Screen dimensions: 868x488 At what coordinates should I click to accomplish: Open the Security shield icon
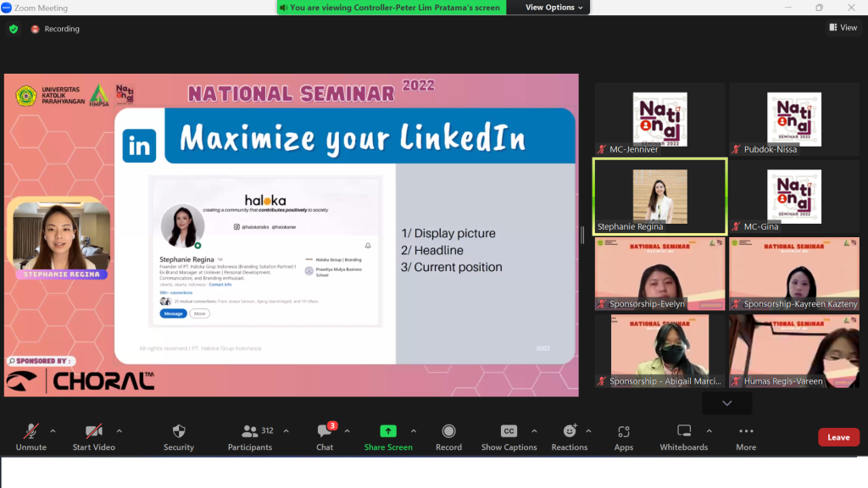(x=178, y=431)
